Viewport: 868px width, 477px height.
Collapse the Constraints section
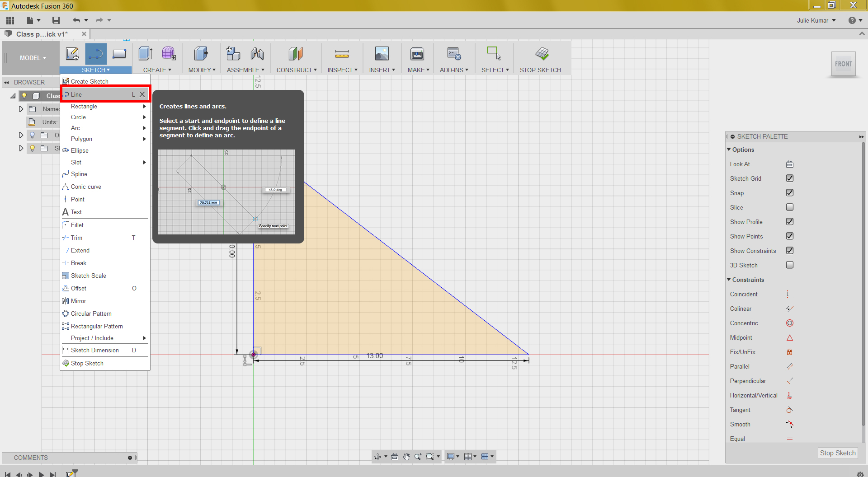click(729, 280)
